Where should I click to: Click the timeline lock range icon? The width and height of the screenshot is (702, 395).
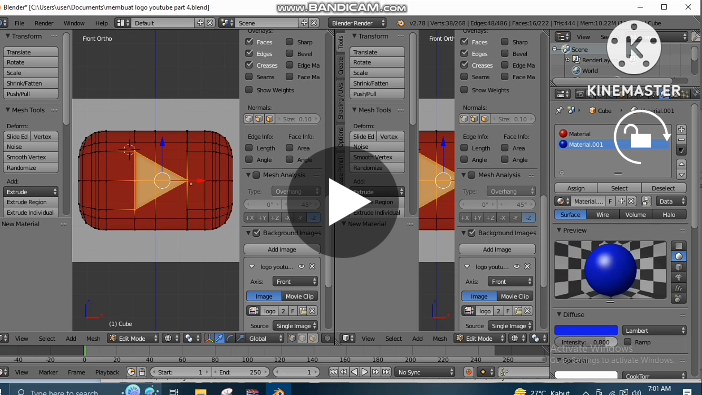click(142, 372)
